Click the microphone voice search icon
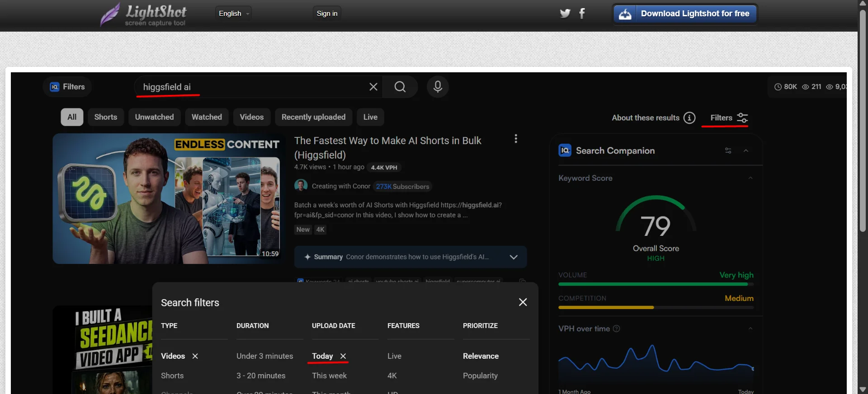Screen dimensions: 868x394 438,87
